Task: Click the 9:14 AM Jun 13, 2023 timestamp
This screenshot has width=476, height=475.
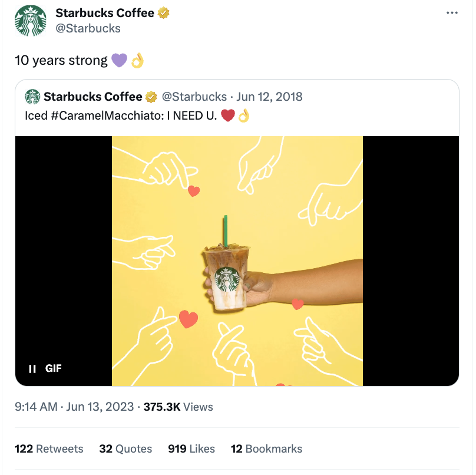Action: [x=74, y=407]
